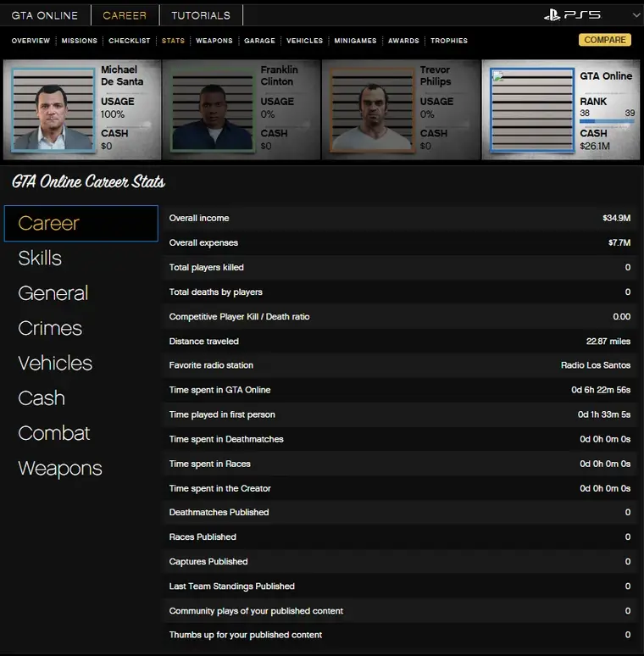Navigate to the Minigames section
Viewport: 644px width, 656px height.
[355, 41]
